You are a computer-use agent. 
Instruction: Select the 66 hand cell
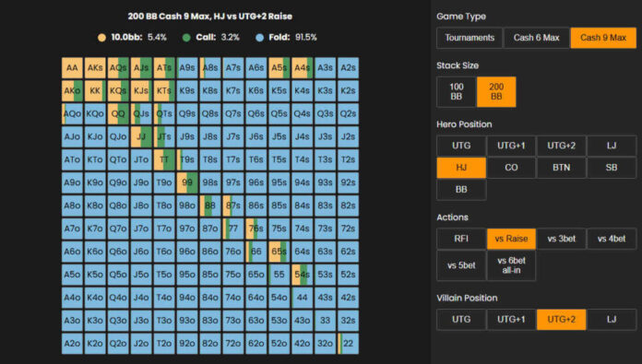[x=256, y=252]
